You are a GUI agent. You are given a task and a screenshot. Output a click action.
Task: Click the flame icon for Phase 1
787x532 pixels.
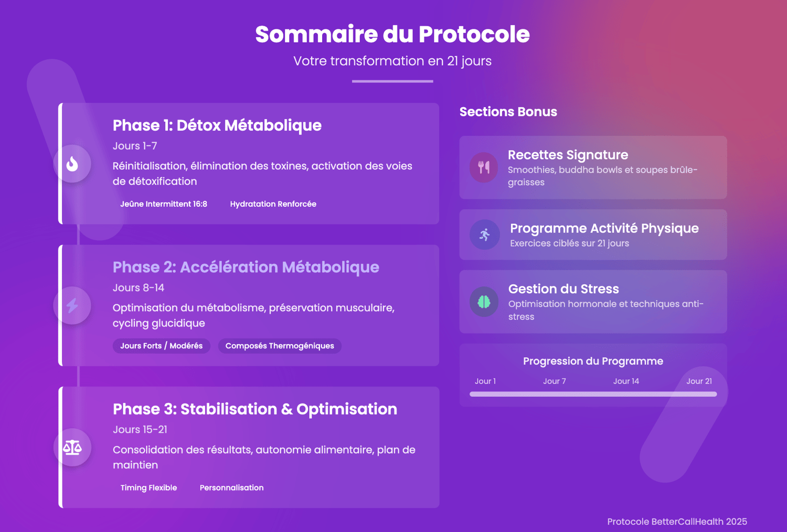pyautogui.click(x=72, y=164)
